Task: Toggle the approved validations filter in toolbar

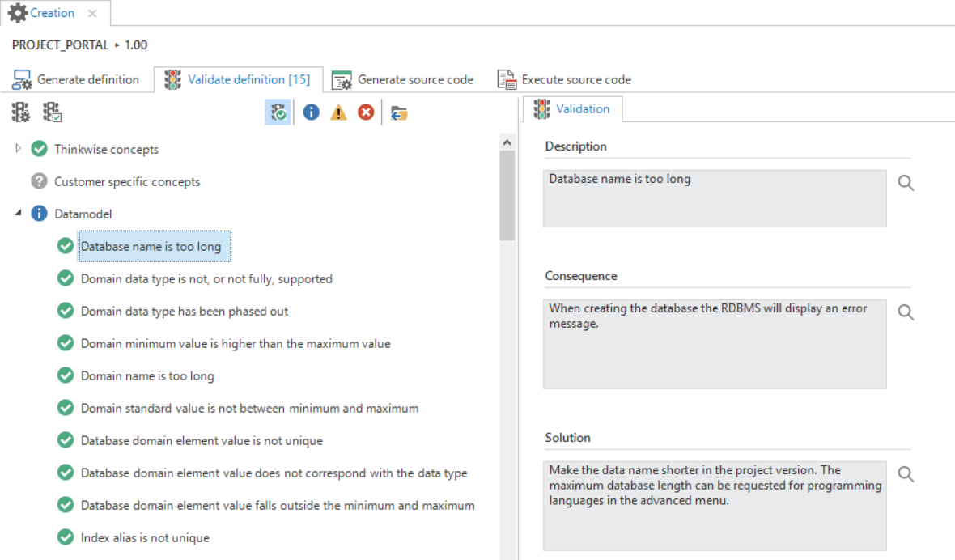Action: 278,112
